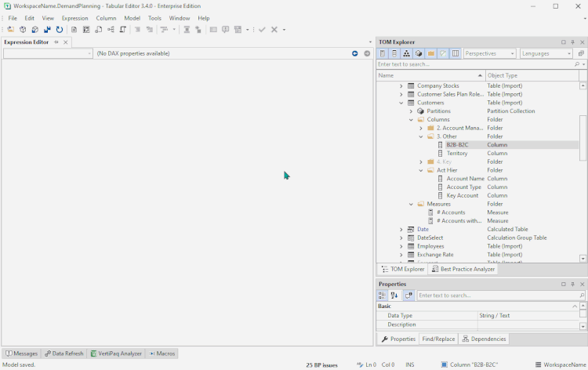Expand the Company Stocks table

click(401, 86)
